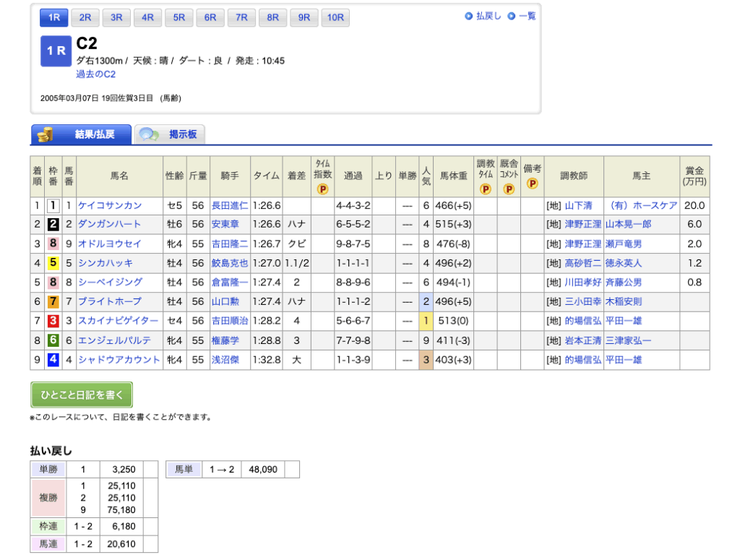Open the 一覧 link
740x560 pixels.
coord(527,16)
